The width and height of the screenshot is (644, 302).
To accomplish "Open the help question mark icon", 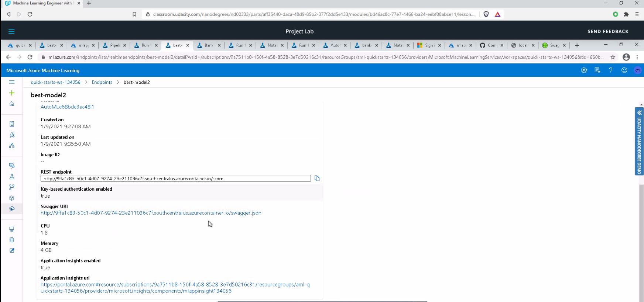I will click(x=611, y=70).
